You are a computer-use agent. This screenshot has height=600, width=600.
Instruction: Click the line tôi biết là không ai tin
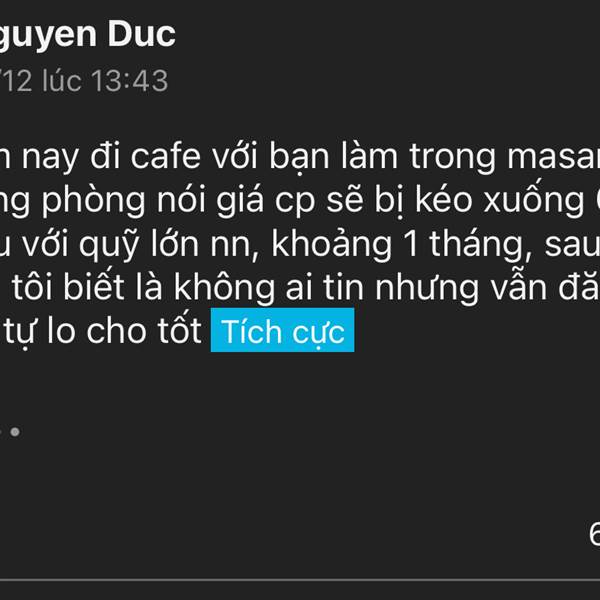tap(300, 287)
